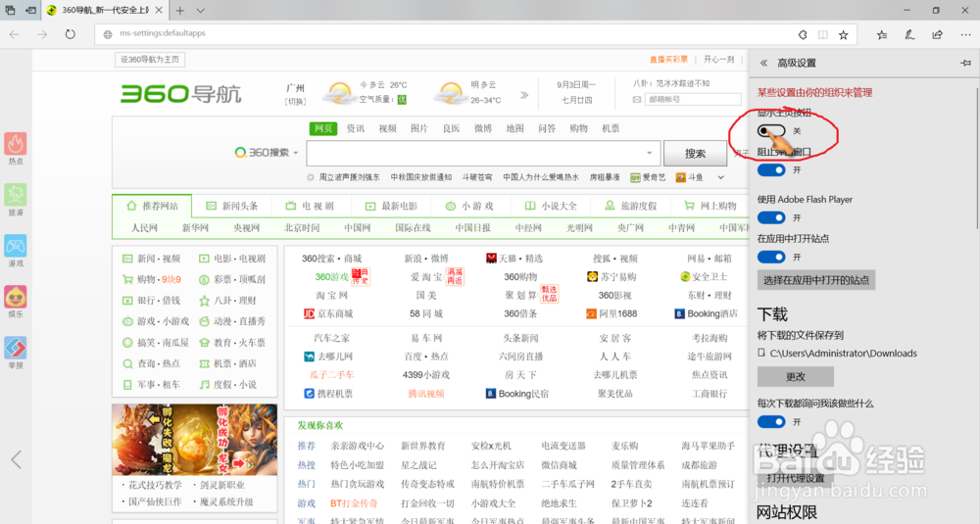980x524 pixels.
Task: Expand the 360搜索 engine dropdown
Action: pyautogui.click(x=296, y=153)
